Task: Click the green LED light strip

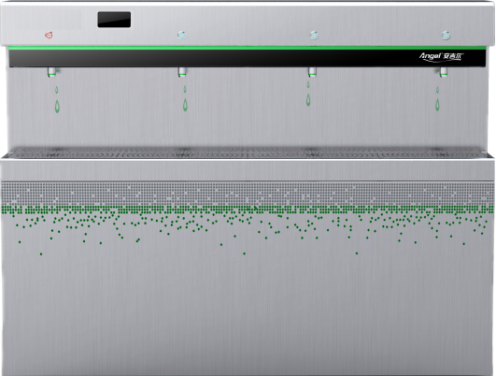Action: coord(247,48)
